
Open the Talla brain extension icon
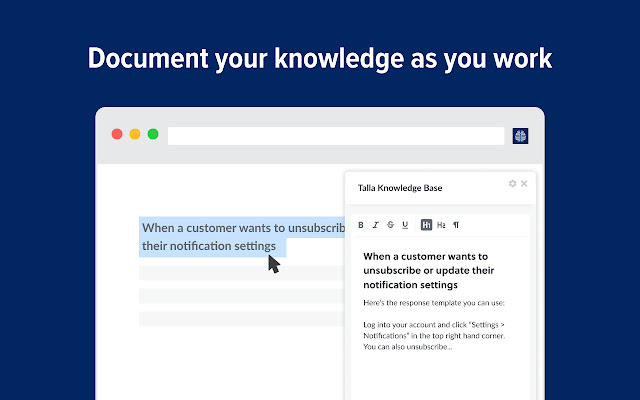[520, 136]
